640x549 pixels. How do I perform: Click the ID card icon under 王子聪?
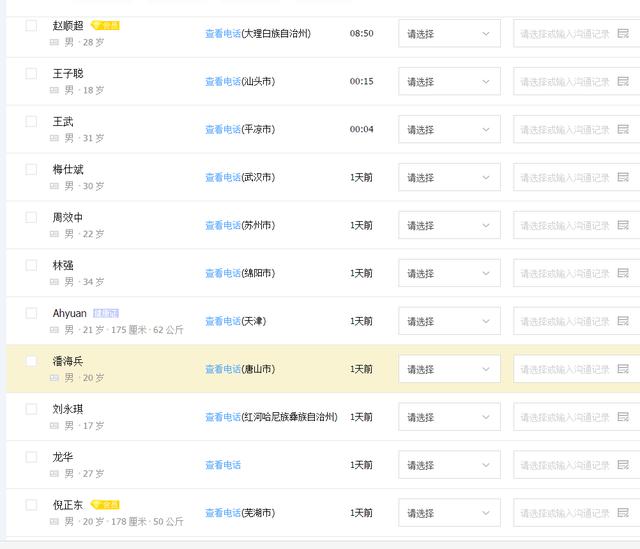pyautogui.click(x=55, y=90)
